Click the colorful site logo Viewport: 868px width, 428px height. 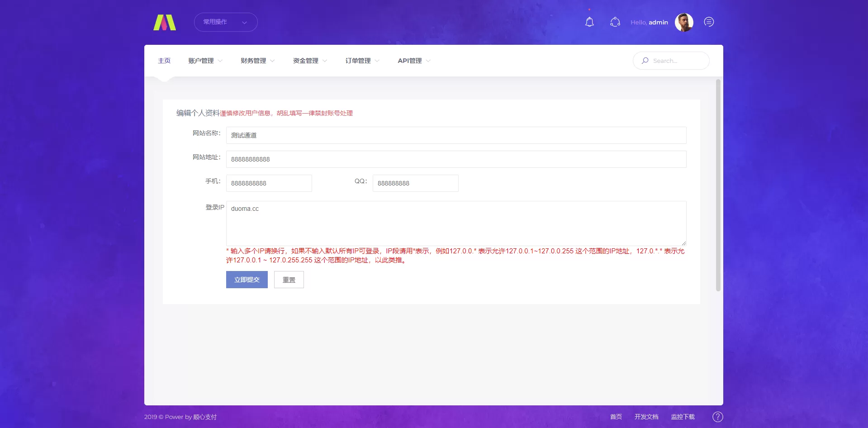[x=165, y=22]
